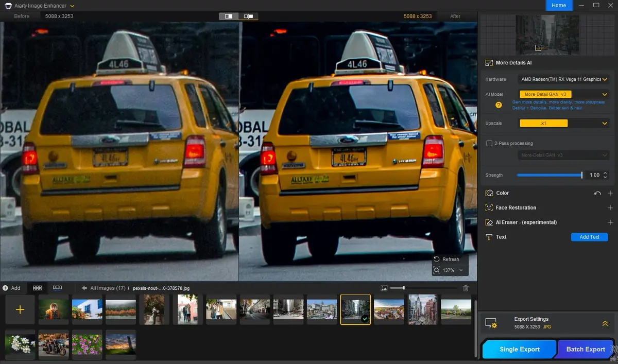Toggle the grid thumbnail view mode
This screenshot has height=364, width=618.
pos(37,288)
